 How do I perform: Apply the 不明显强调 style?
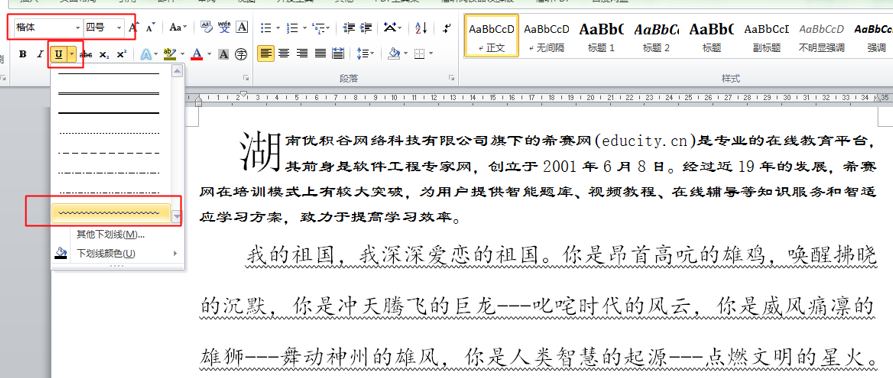(x=821, y=35)
